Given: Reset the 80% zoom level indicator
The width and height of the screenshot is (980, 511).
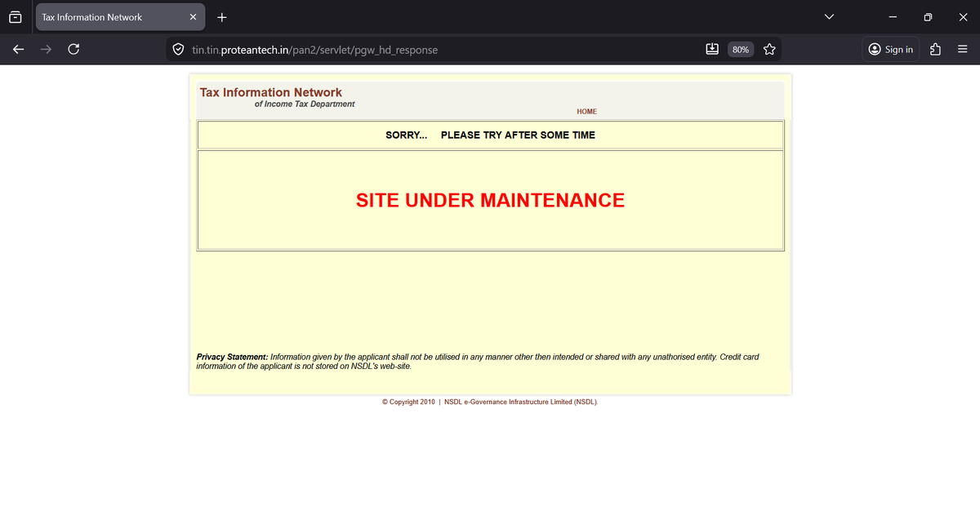Looking at the screenshot, I should click(741, 50).
